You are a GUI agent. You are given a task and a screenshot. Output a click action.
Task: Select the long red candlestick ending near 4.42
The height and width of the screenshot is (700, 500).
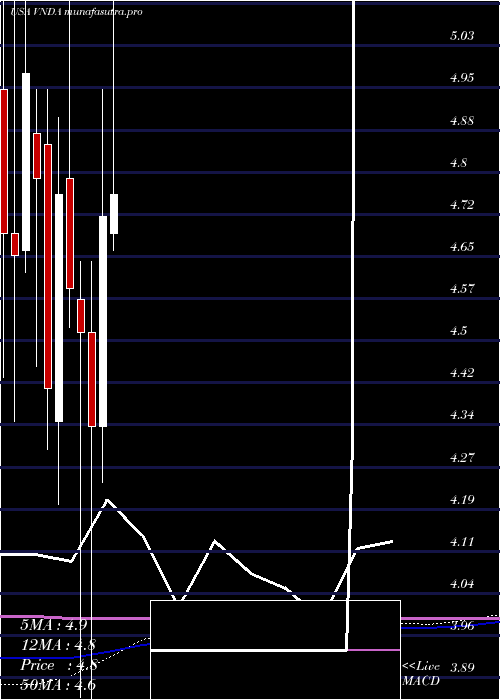coord(48,266)
